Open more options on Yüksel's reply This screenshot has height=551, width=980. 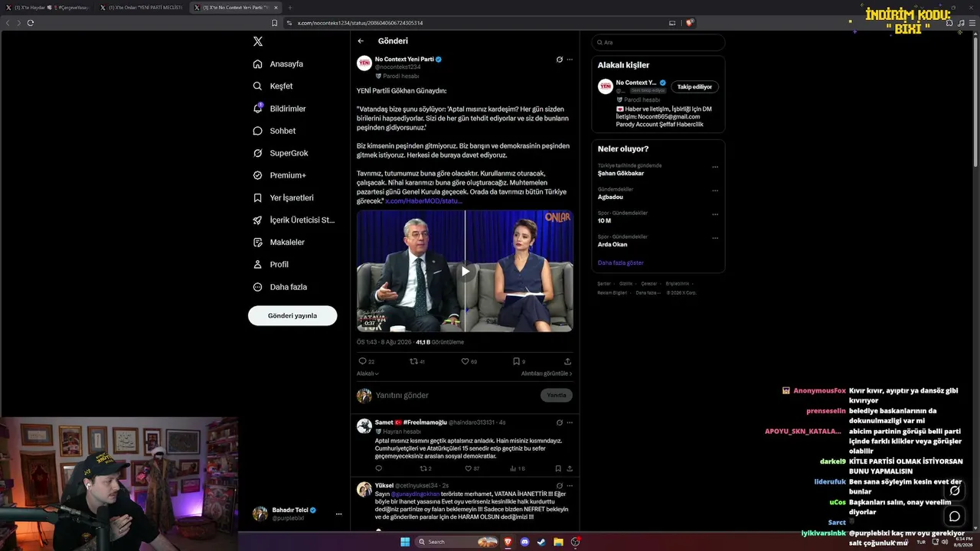click(570, 485)
